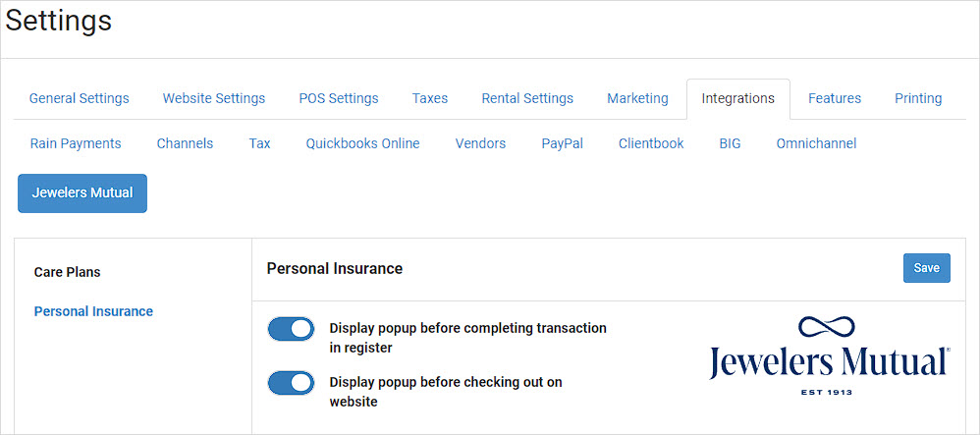Image resolution: width=980 pixels, height=435 pixels.
Task: Toggle popup before completing transaction in register
Action: tap(291, 329)
